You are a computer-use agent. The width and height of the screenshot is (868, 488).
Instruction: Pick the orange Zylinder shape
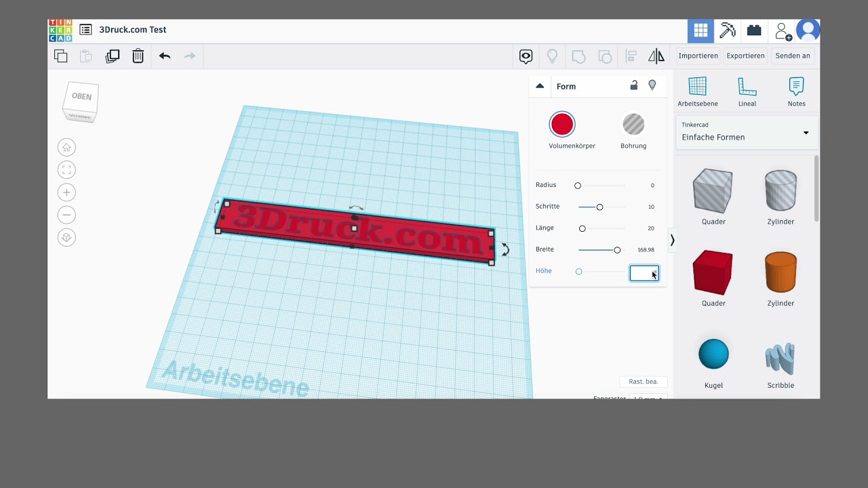[x=781, y=272]
